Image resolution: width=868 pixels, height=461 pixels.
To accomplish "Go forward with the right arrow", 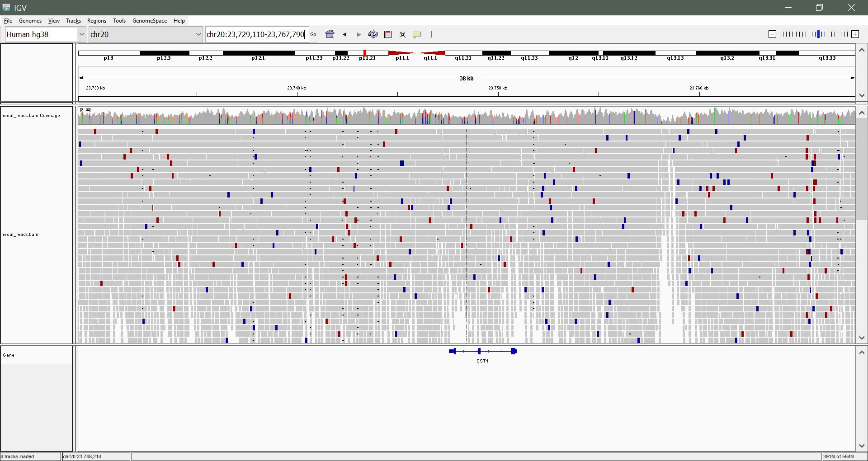I will pos(359,34).
